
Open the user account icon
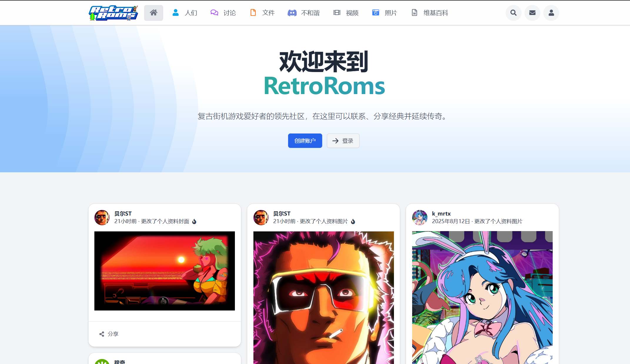(551, 13)
